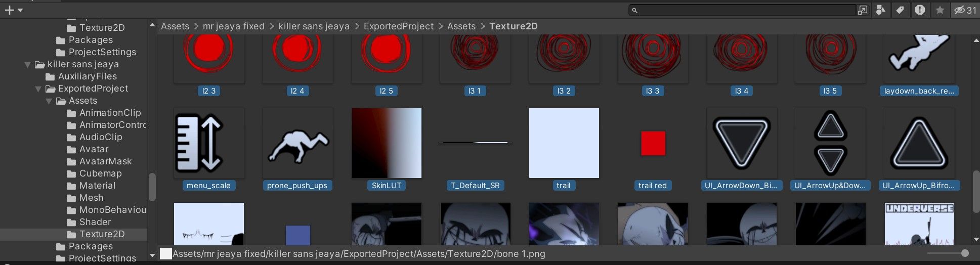Screen dimensions: 980x265
Task: Click the search by label tag icon
Action: [900, 10]
